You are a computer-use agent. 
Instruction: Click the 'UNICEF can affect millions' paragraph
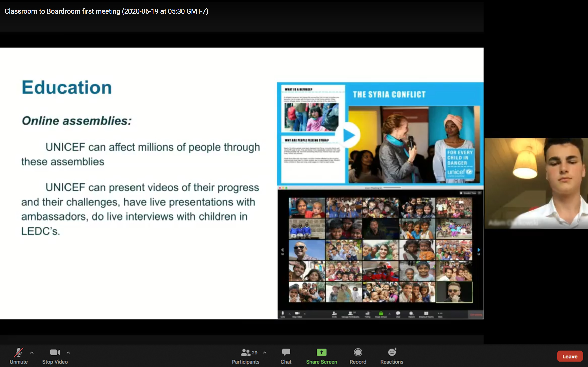pos(141,154)
